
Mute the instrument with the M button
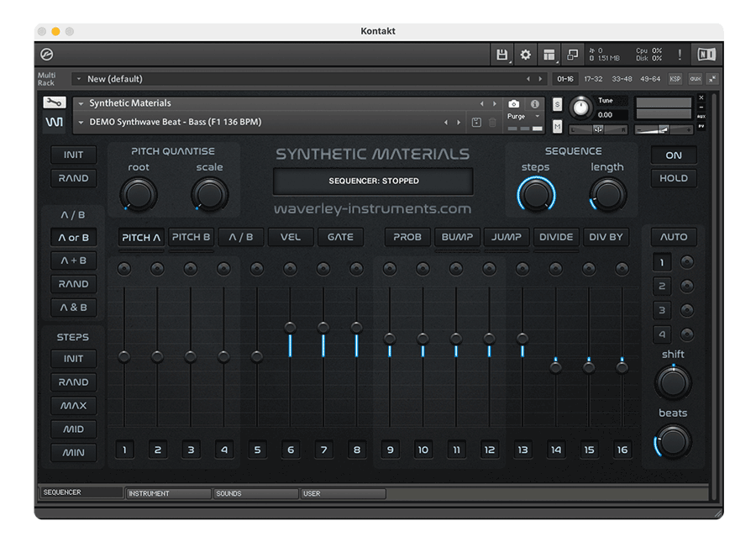point(558,126)
